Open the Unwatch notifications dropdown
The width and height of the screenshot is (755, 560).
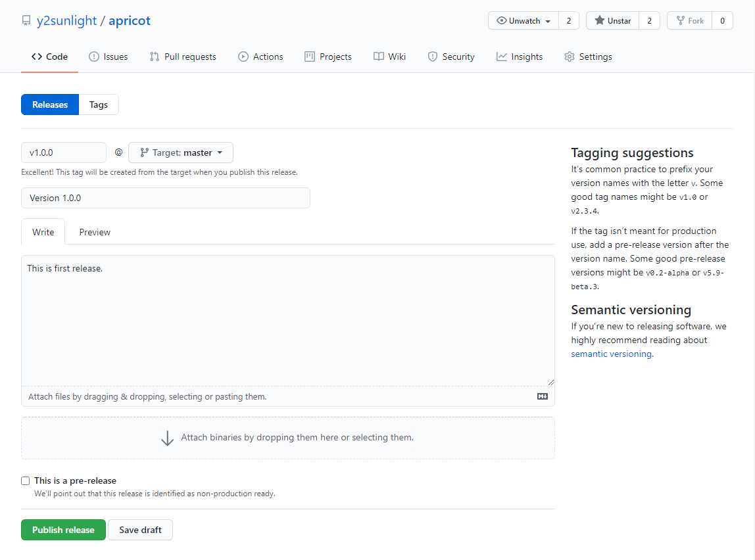tap(524, 21)
